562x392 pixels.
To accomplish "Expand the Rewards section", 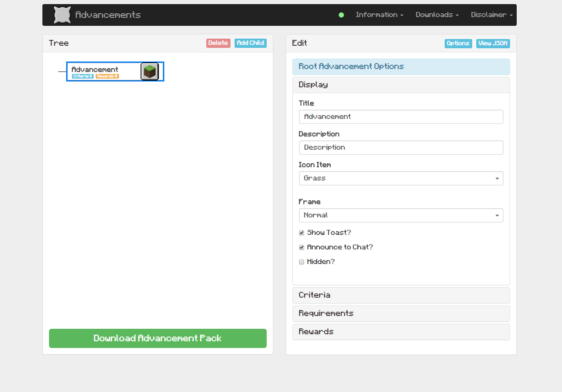I will [x=401, y=332].
